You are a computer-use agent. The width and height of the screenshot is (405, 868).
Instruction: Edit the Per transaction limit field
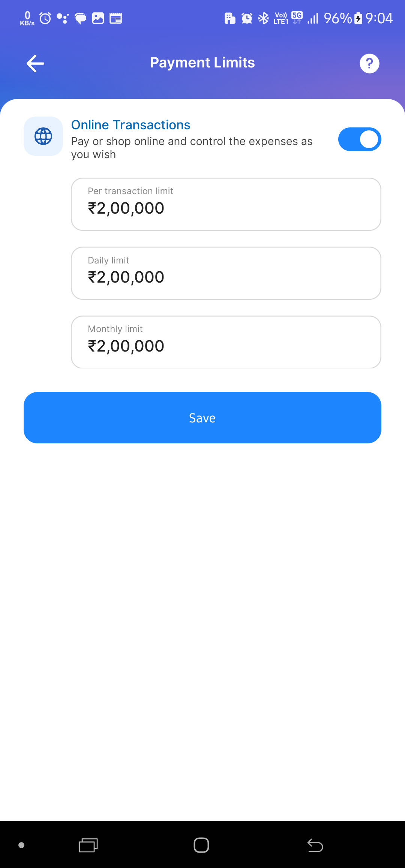click(226, 204)
